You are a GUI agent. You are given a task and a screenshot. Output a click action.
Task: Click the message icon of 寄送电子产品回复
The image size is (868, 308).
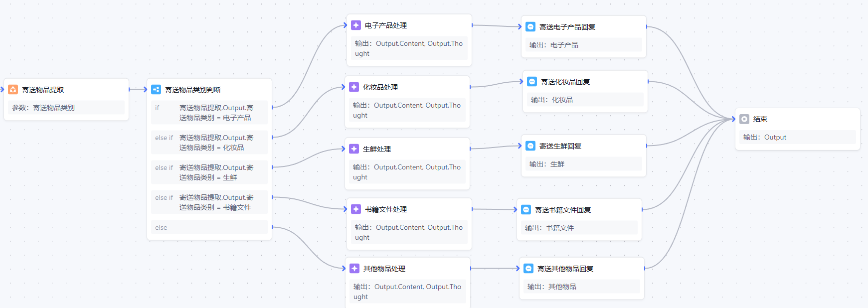530,27
